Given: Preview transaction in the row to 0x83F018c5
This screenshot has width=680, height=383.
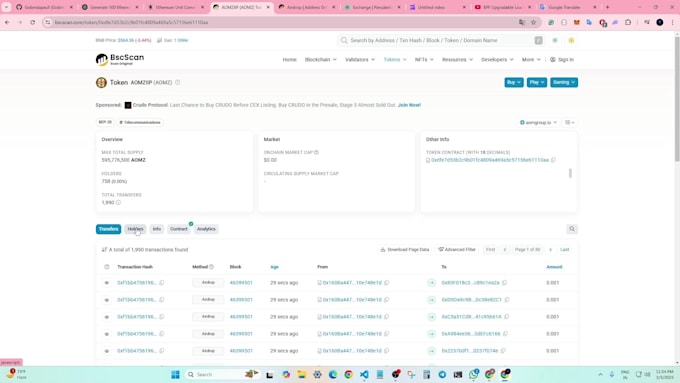Looking at the screenshot, I should (x=107, y=283).
